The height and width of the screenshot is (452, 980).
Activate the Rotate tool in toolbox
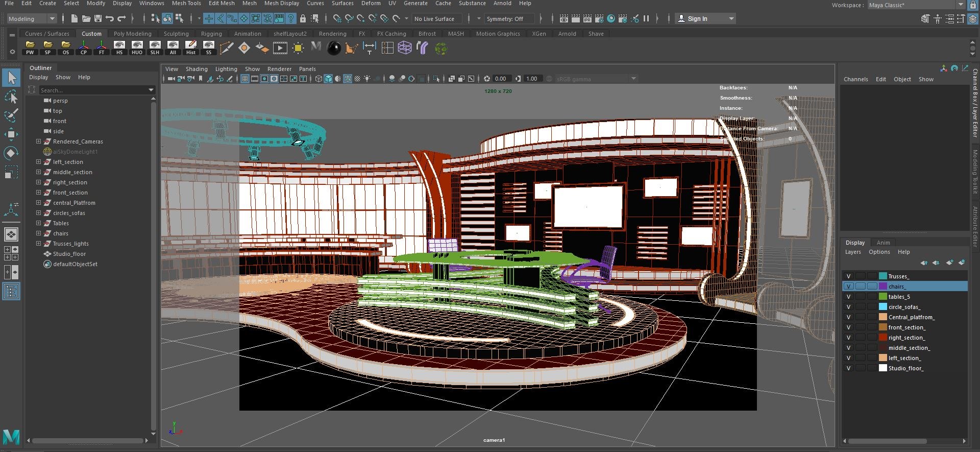[11, 153]
